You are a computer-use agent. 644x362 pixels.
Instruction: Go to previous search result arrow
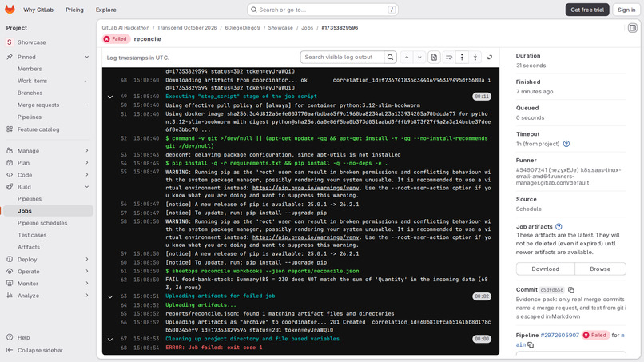coord(407,57)
